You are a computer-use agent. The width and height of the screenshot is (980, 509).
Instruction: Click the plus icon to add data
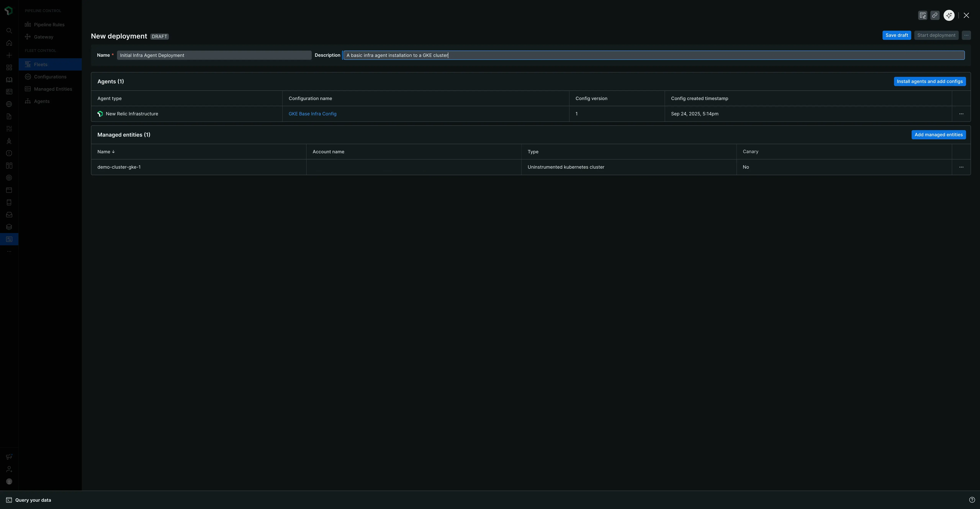tap(9, 55)
